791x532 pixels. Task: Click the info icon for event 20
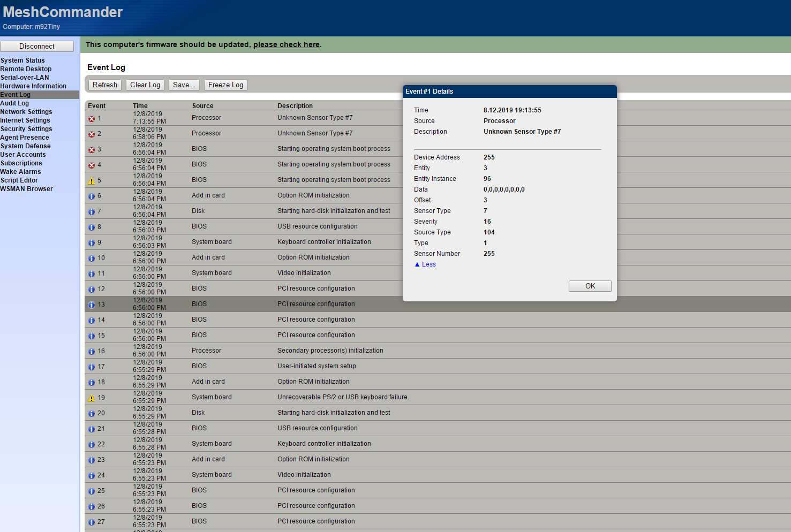[x=92, y=414]
